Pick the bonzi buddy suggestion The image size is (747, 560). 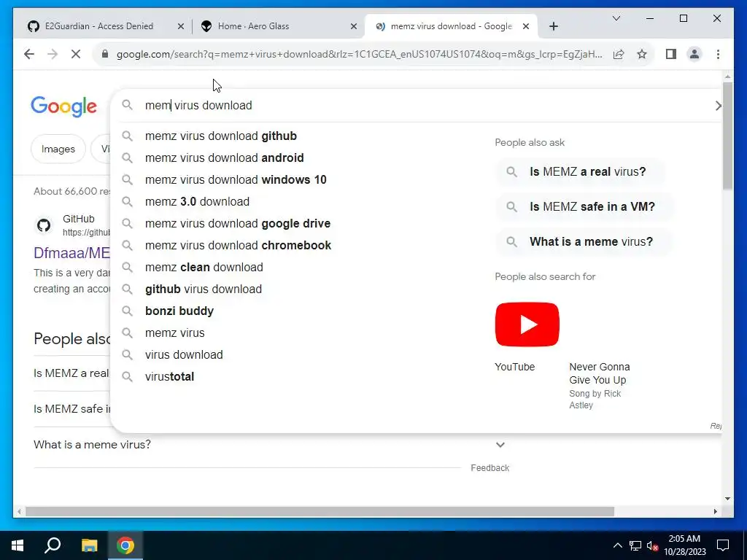tap(179, 311)
